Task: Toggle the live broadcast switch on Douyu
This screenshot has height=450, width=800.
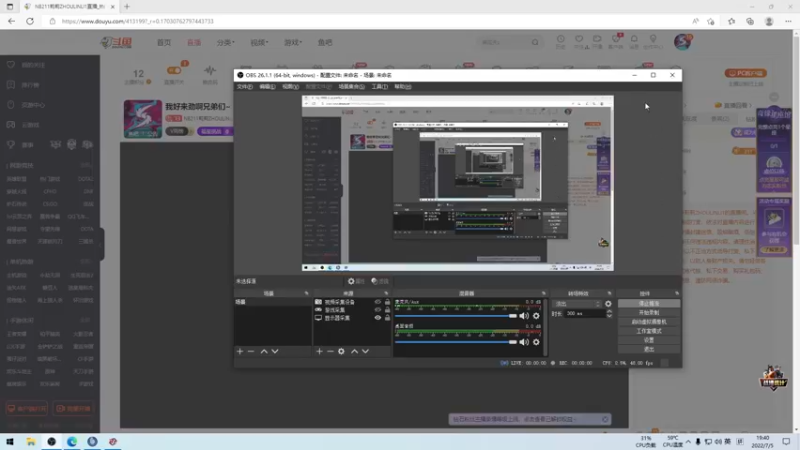Action: point(174,70)
